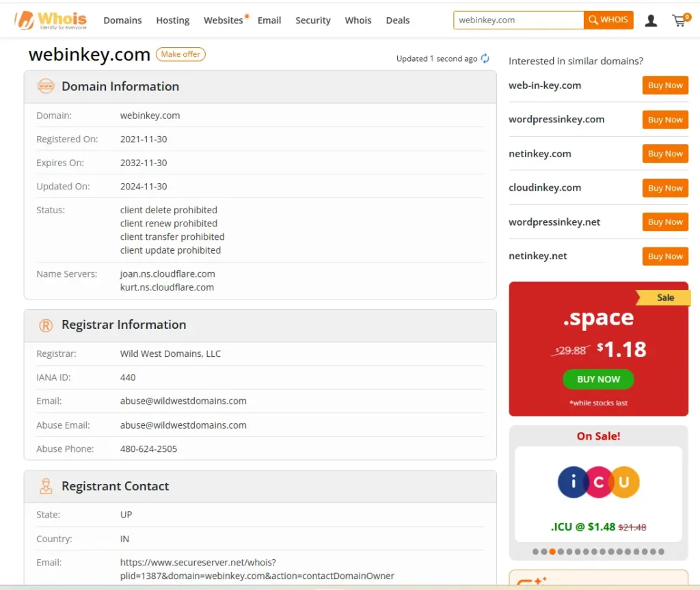Click the refresh icon next to Updated

[x=485, y=59]
